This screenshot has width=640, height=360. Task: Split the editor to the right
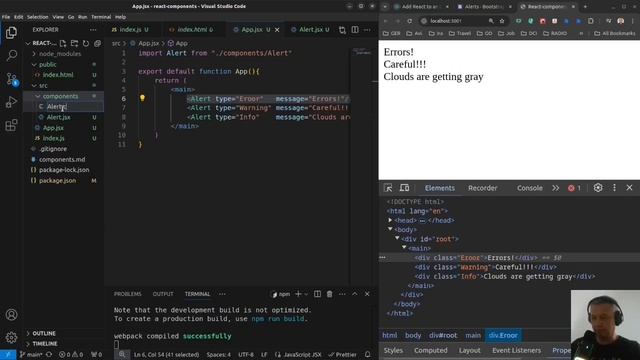coord(355,30)
